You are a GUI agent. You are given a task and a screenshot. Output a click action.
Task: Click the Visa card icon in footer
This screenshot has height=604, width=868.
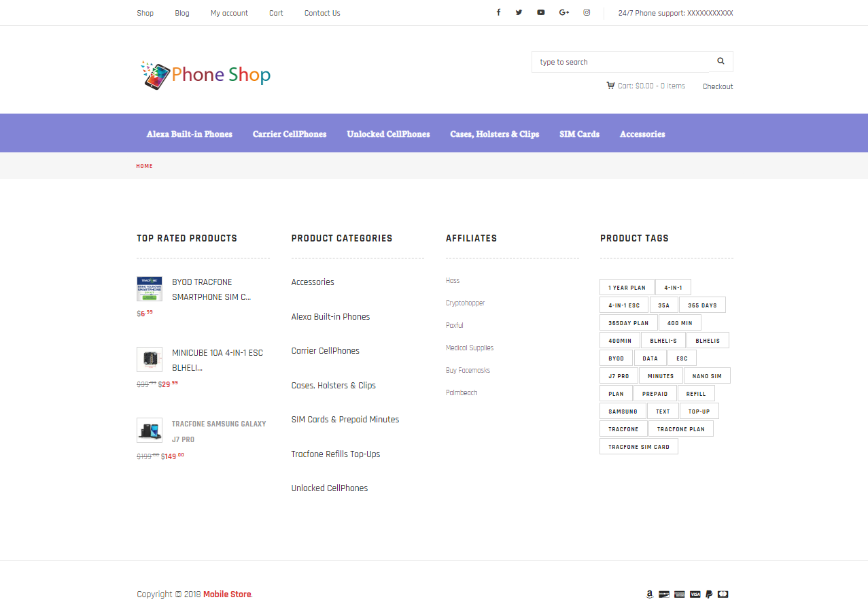695,594
